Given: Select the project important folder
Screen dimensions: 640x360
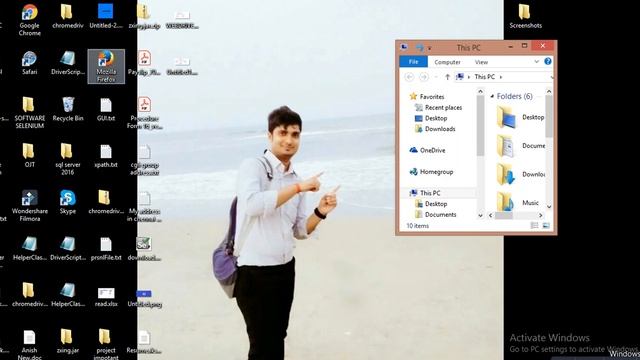Looking at the screenshot, I should [x=106, y=345].
